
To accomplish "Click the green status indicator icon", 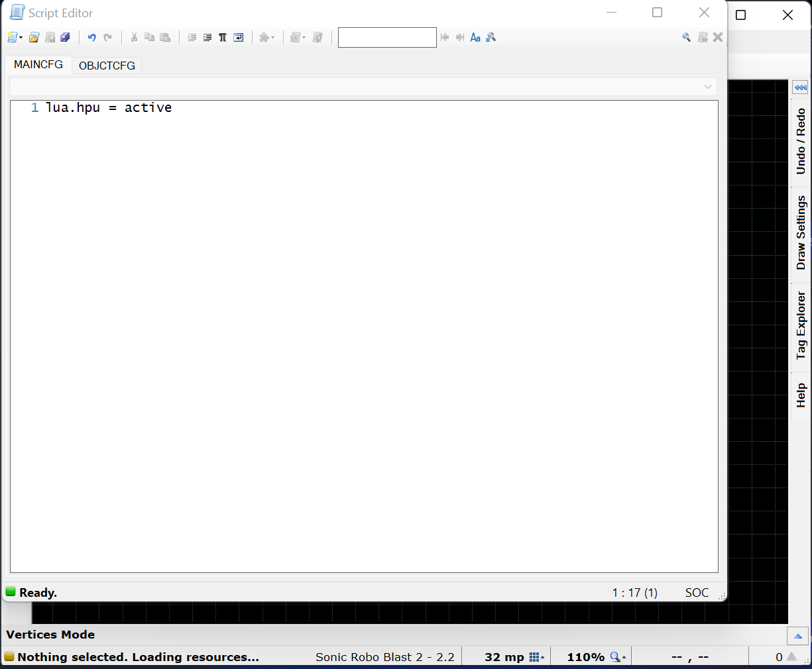I will (x=11, y=592).
